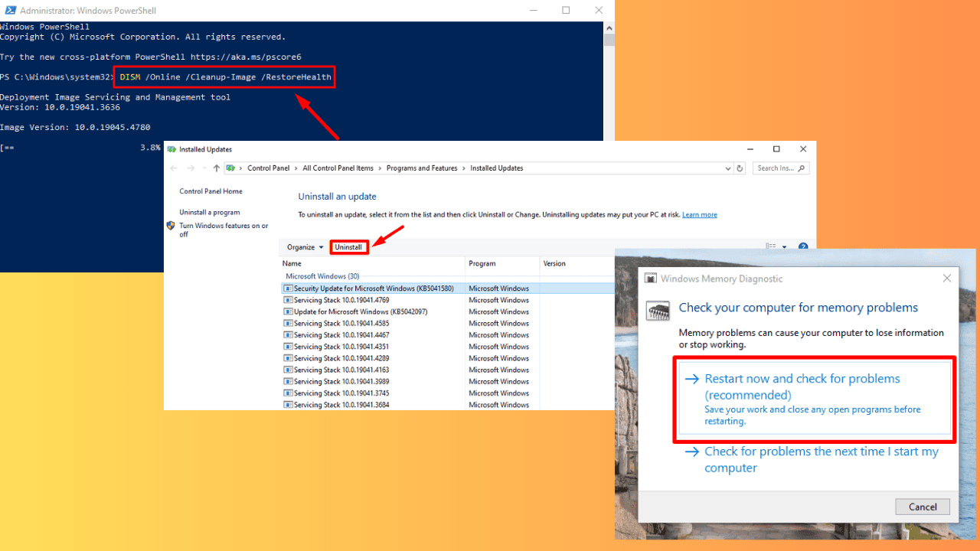The height and width of the screenshot is (551, 980).
Task: Open recent locations dropdown arrow in toolbar
Action: click(x=204, y=168)
